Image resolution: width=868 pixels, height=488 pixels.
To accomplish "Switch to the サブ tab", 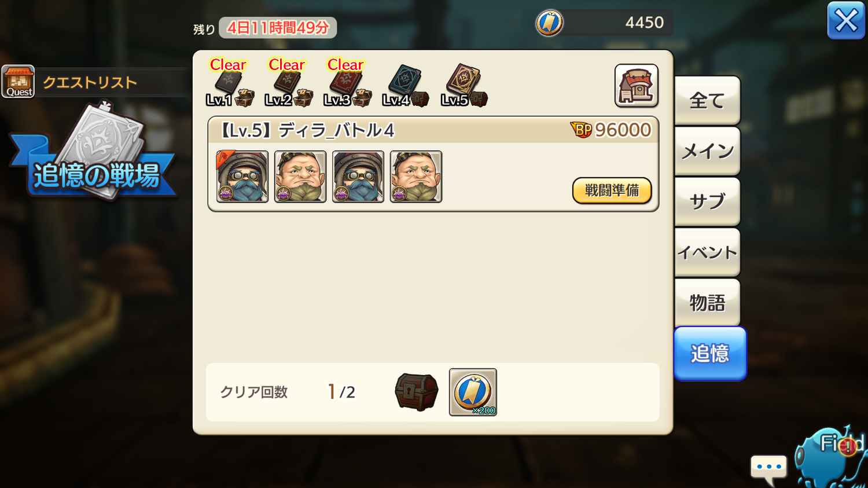I will [x=707, y=201].
